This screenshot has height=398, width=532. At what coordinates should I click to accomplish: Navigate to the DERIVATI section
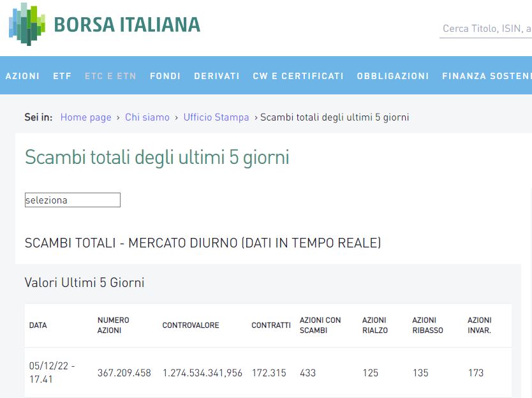pos(217,76)
